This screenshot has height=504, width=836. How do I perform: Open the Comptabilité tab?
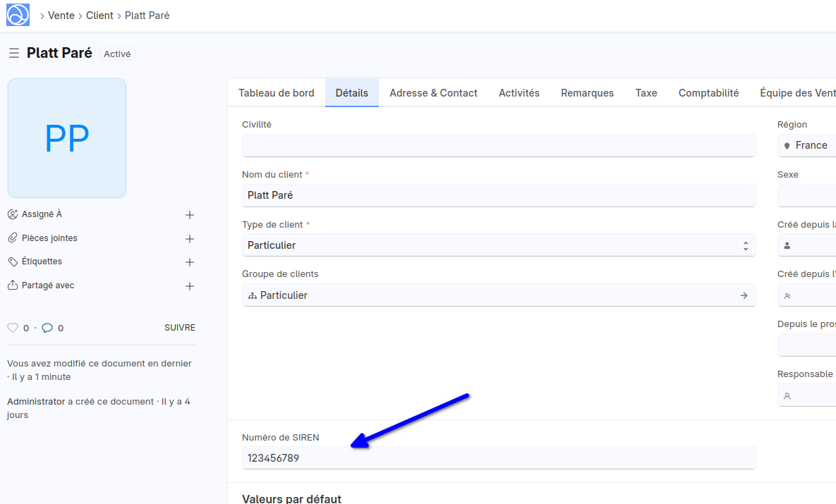click(708, 93)
